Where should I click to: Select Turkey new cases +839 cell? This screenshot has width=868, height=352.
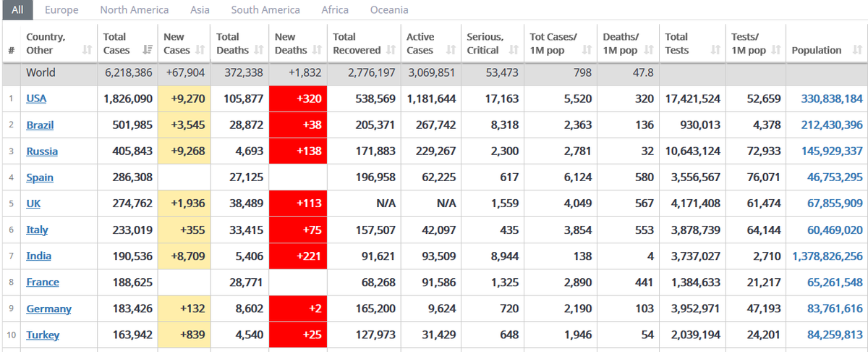(x=184, y=335)
